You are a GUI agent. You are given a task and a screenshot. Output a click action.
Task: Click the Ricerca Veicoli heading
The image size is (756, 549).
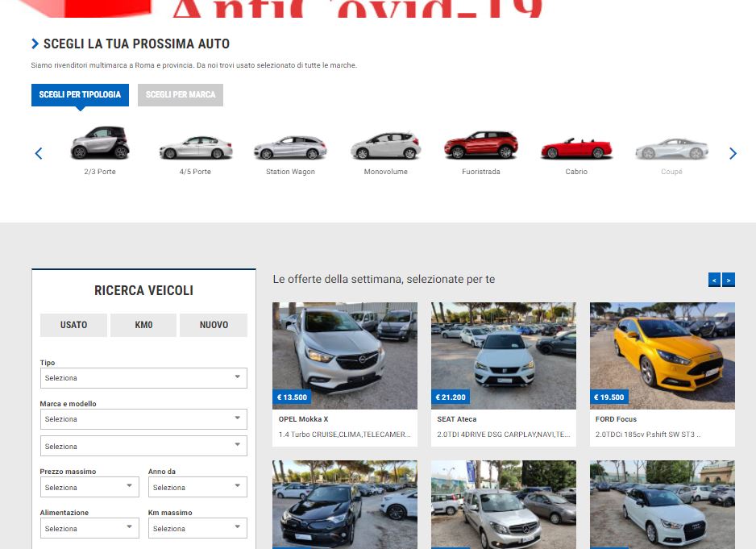click(x=143, y=290)
